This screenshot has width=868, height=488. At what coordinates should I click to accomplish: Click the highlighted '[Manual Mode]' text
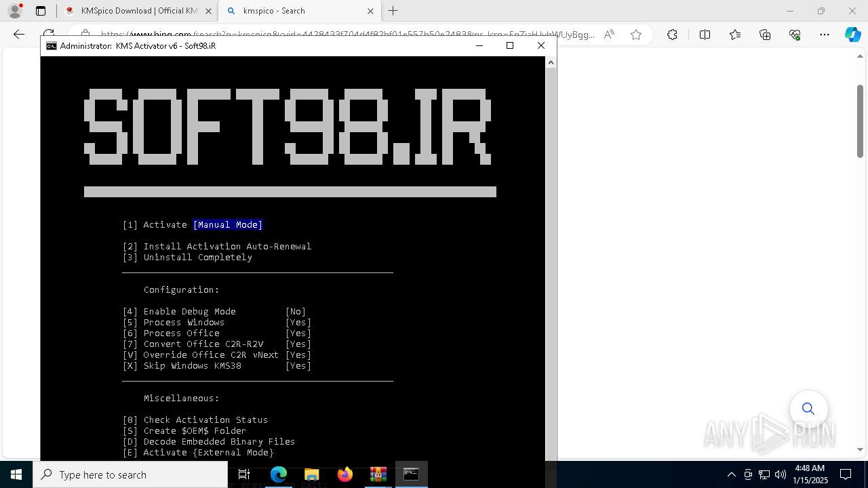coord(228,225)
